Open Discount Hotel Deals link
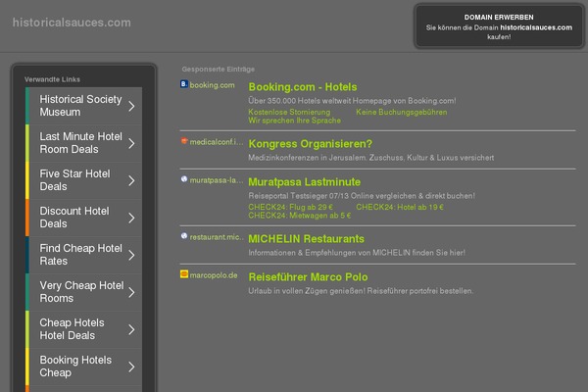The width and height of the screenshot is (588, 392). tap(83, 218)
